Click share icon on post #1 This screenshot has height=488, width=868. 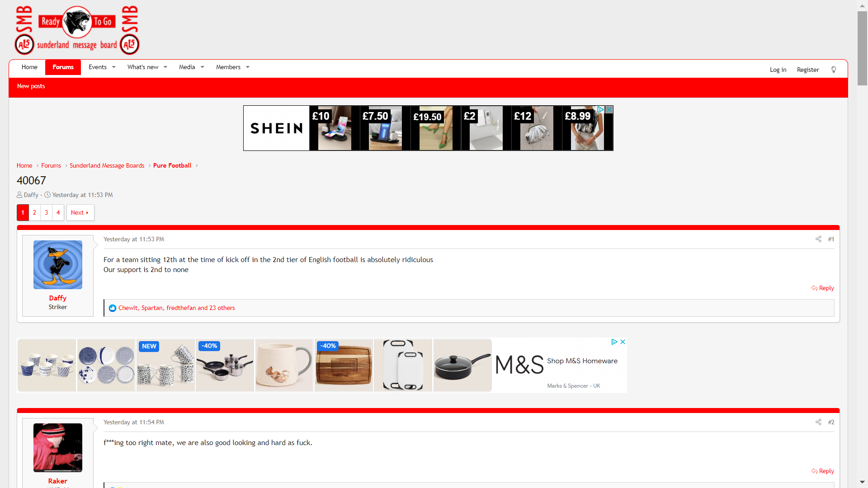(818, 239)
